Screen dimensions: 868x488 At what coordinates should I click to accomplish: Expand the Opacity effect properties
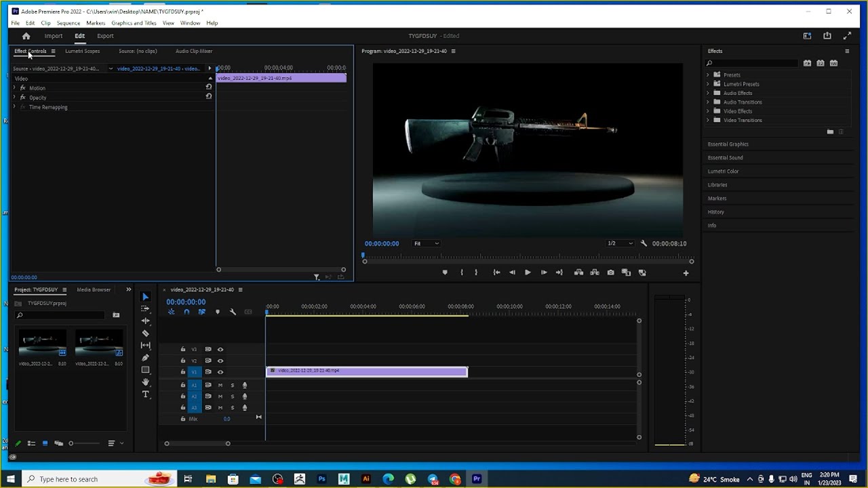(x=14, y=98)
